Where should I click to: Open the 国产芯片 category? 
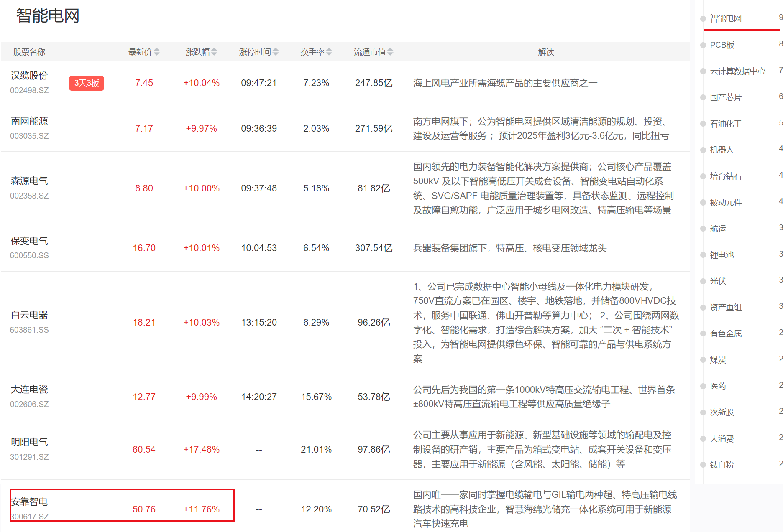[726, 98]
